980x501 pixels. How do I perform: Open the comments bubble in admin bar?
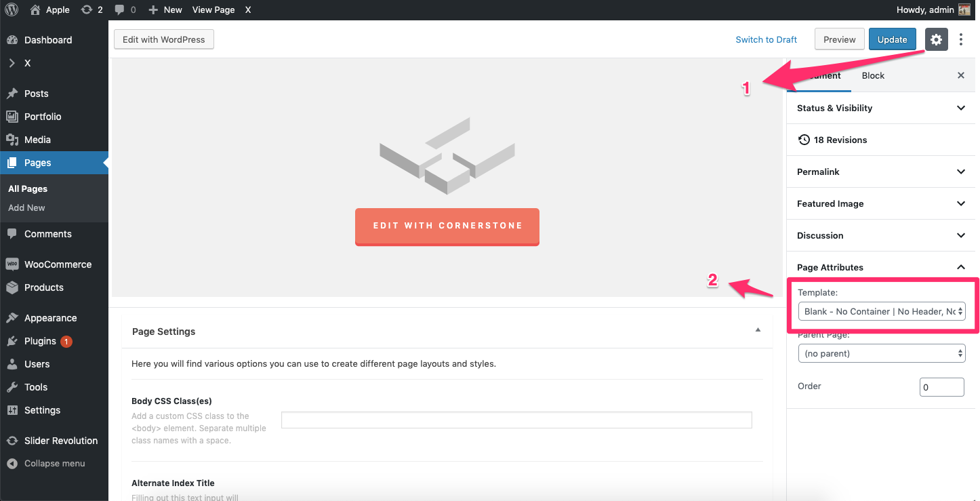point(120,9)
